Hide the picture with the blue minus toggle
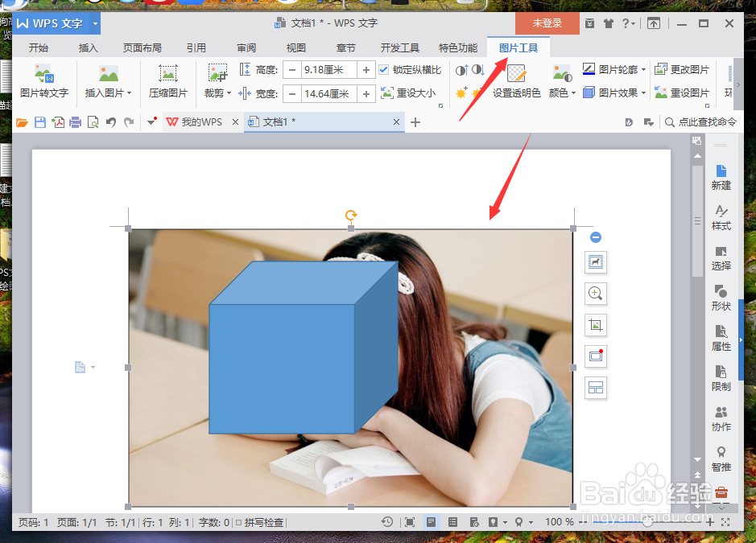The width and height of the screenshot is (756, 543). coord(595,237)
